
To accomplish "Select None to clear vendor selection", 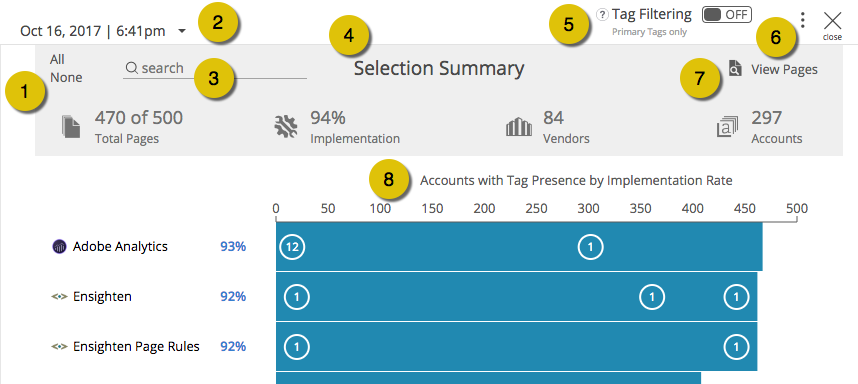I will click(x=66, y=78).
